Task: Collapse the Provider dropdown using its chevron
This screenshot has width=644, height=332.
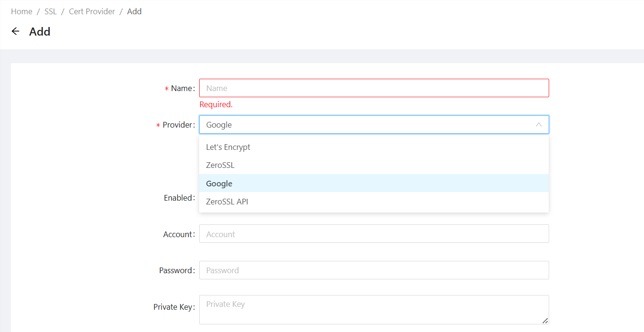Action: (538, 125)
